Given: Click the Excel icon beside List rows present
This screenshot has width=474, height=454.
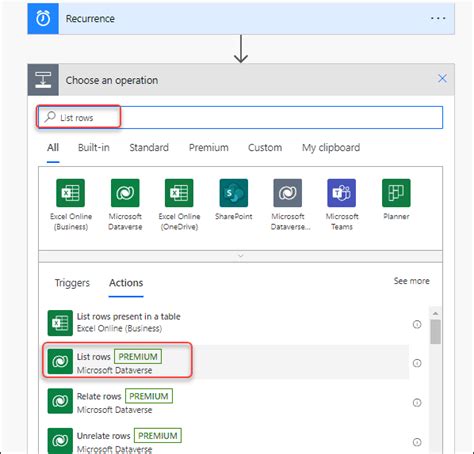Looking at the screenshot, I should pos(60,323).
